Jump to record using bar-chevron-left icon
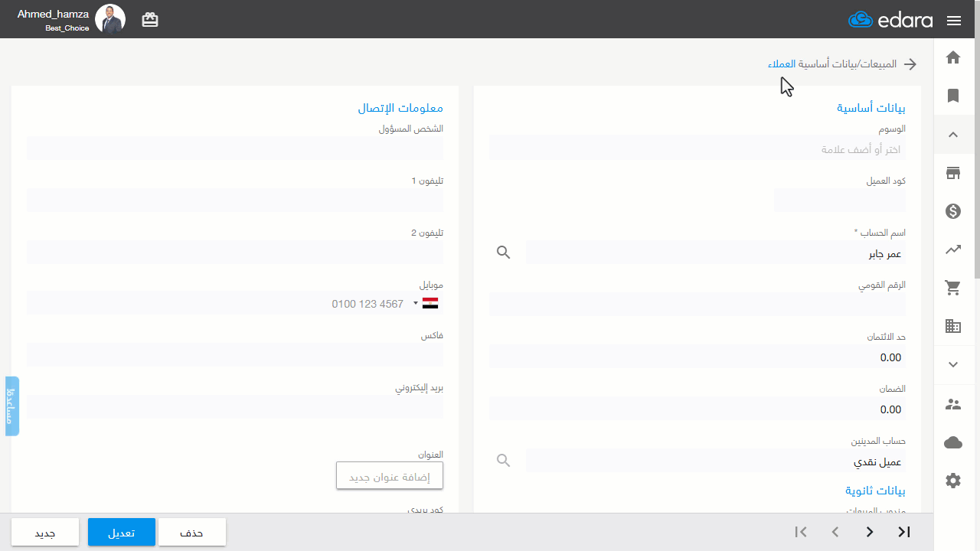 coord(801,532)
